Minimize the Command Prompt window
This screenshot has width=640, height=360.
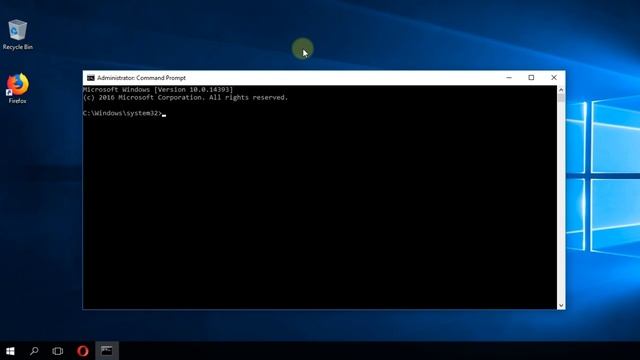509,78
